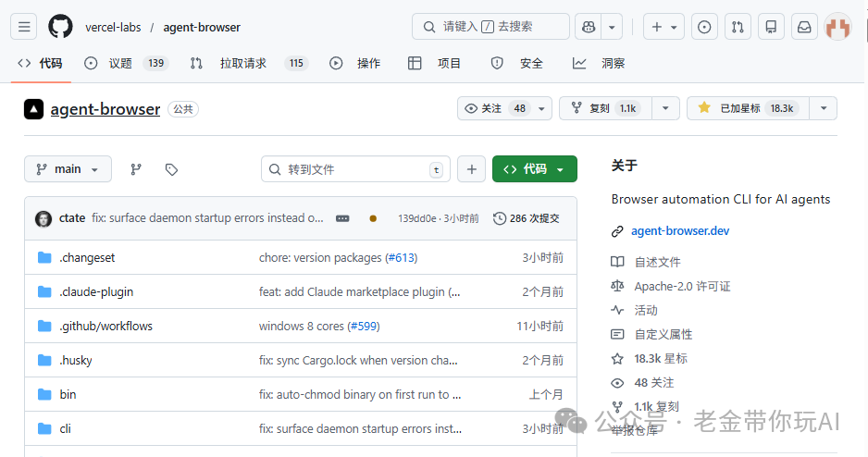View the 286 次提交 commit history

(x=527, y=218)
